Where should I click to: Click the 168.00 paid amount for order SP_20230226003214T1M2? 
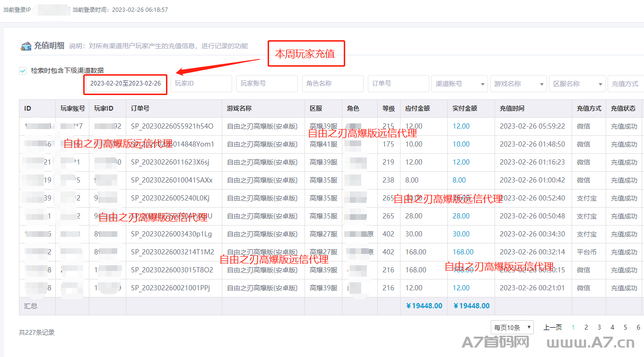[x=463, y=252]
